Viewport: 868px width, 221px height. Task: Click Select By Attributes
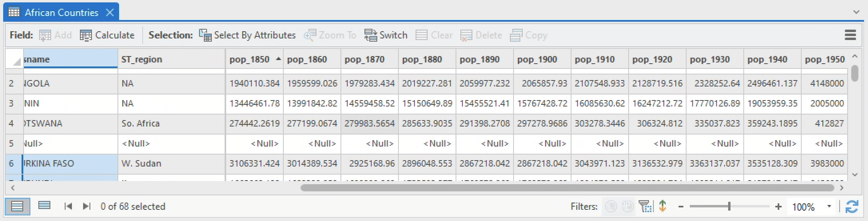[247, 35]
